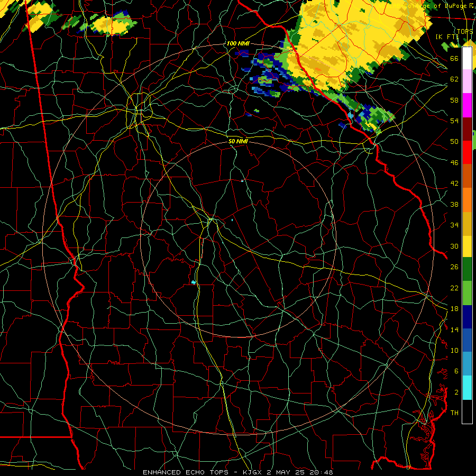Viewport: 476px width, 476px height.
Task: Click the "KJGX" radar site identifier
Action: point(253,472)
